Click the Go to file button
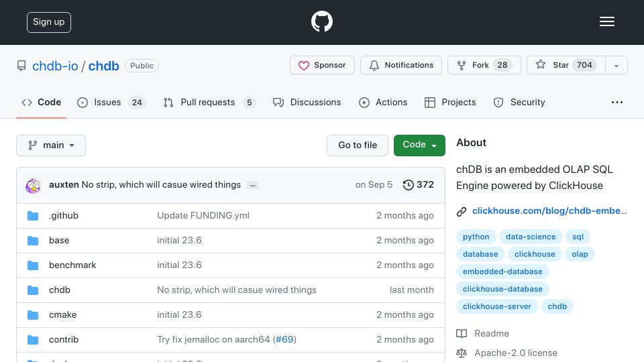This screenshot has height=362, width=644. click(358, 145)
